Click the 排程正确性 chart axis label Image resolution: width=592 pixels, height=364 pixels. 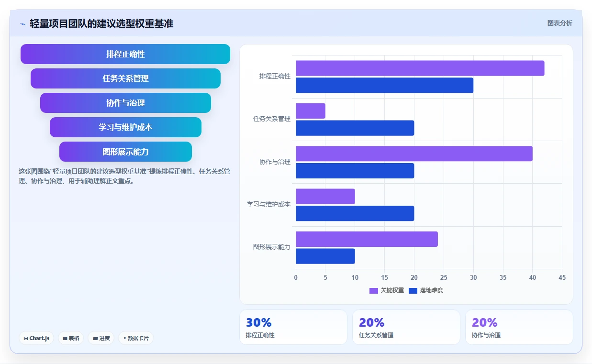(x=275, y=77)
